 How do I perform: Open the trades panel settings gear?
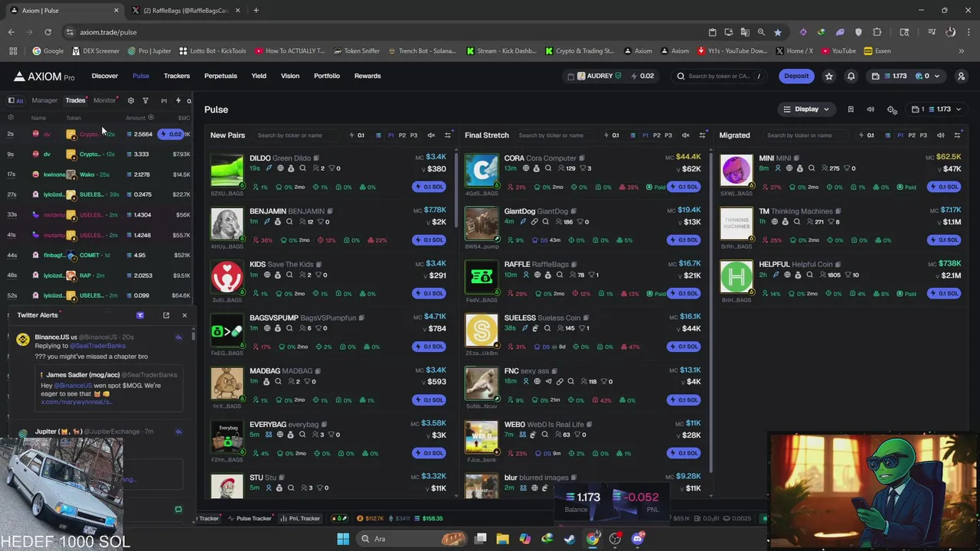[130, 100]
